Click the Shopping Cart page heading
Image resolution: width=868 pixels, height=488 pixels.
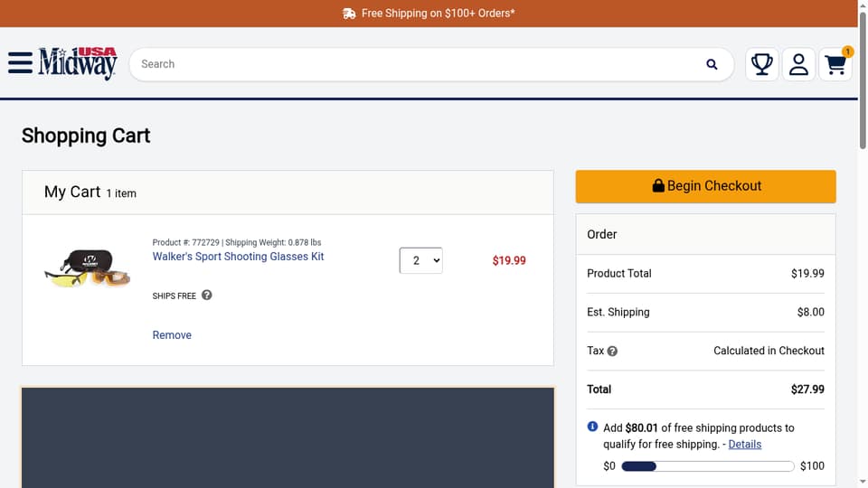(x=86, y=136)
